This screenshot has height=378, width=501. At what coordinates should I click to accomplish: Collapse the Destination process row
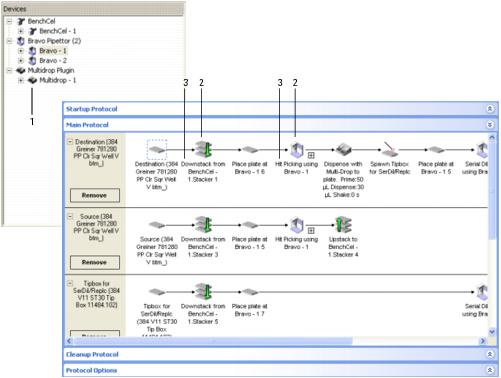70,142
